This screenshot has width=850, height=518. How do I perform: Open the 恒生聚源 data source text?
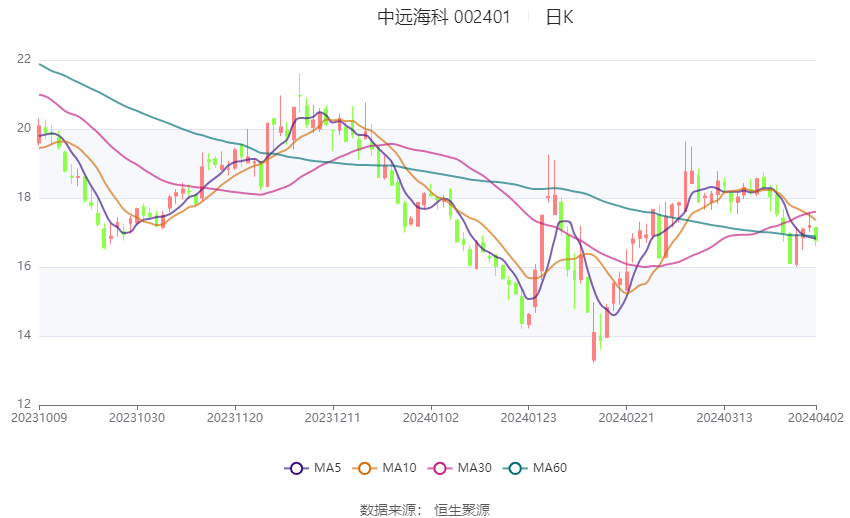point(462,510)
